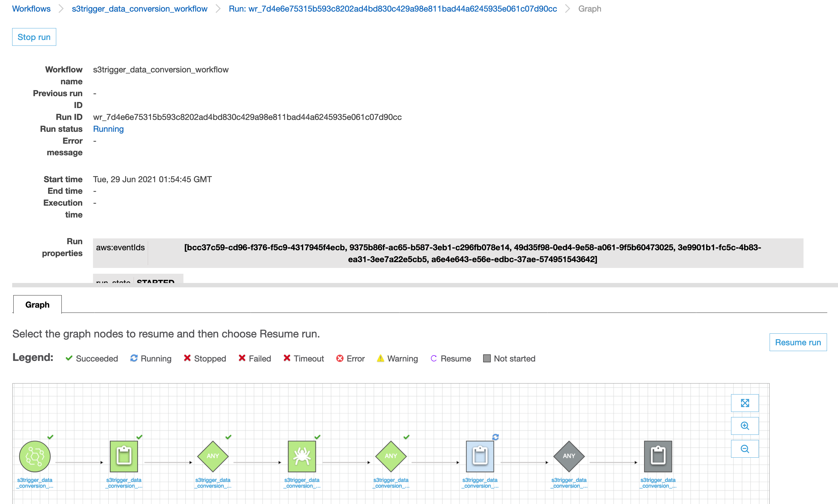Select second green ANY trigger diamond
The image size is (838, 504).
391,456
